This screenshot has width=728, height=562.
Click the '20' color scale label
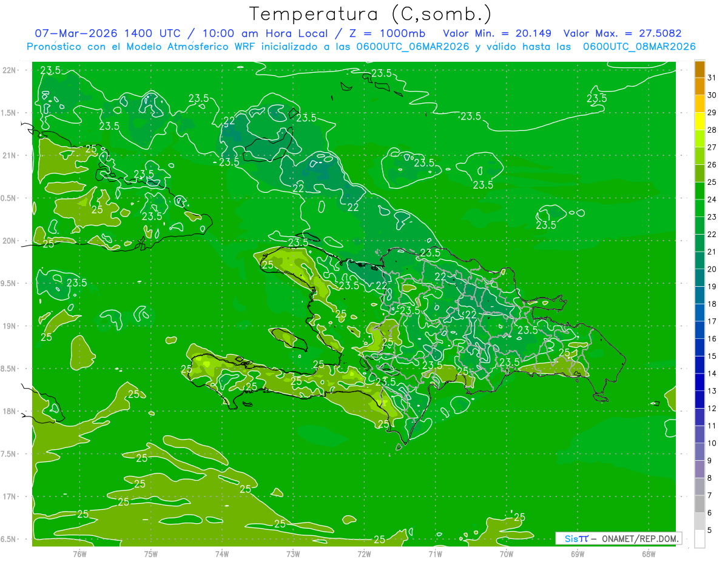(712, 269)
